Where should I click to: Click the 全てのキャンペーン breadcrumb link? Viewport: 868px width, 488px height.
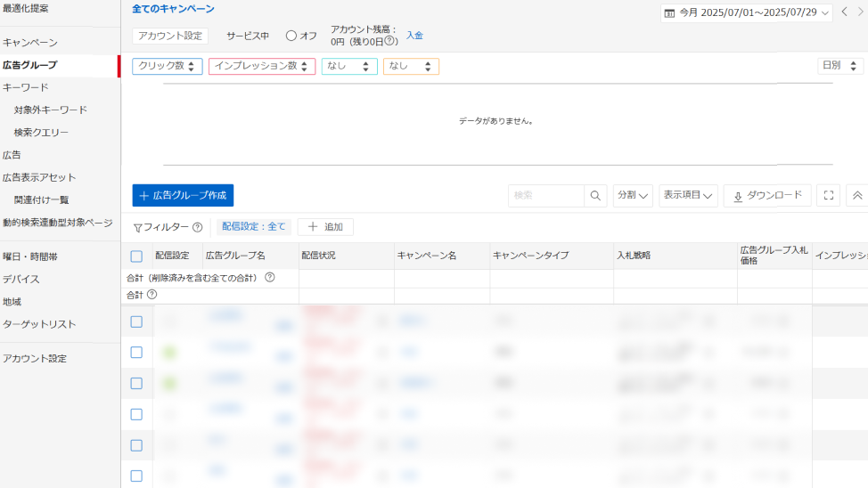(x=173, y=9)
